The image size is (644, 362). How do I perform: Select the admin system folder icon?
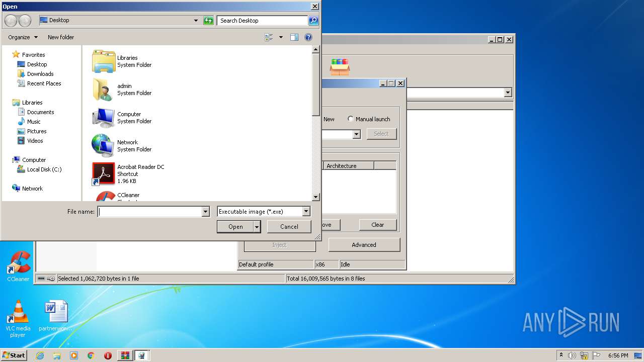104,89
